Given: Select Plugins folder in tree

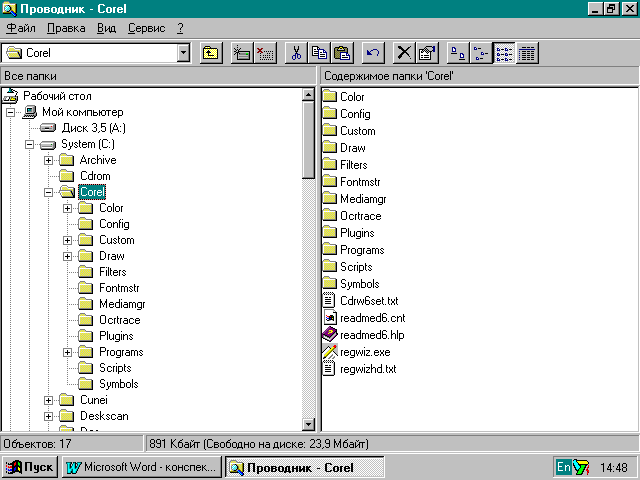Looking at the screenshot, I should pos(116,336).
